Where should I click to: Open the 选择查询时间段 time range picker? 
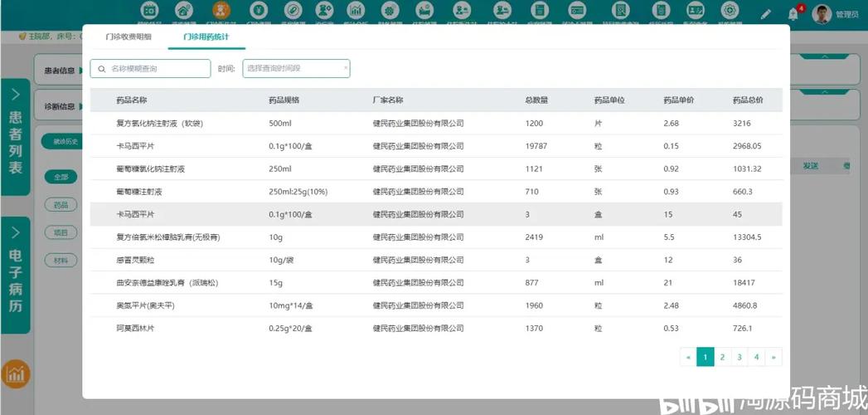(296, 68)
